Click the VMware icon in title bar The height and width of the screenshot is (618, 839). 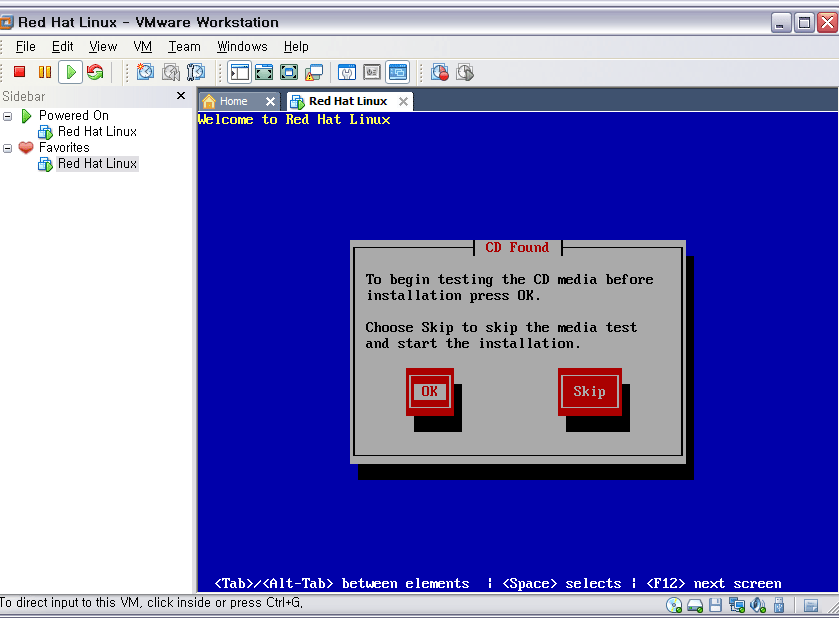point(6,22)
